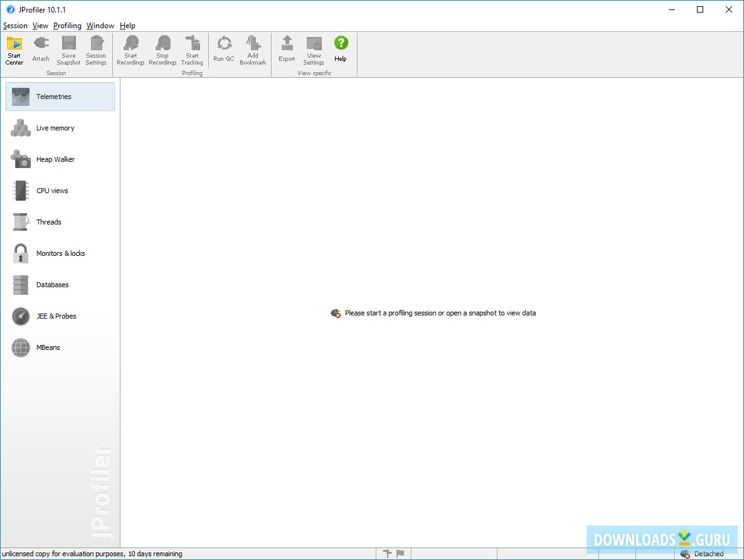Open the MBeans section
Image resolution: width=744 pixels, height=560 pixels.
pos(60,347)
